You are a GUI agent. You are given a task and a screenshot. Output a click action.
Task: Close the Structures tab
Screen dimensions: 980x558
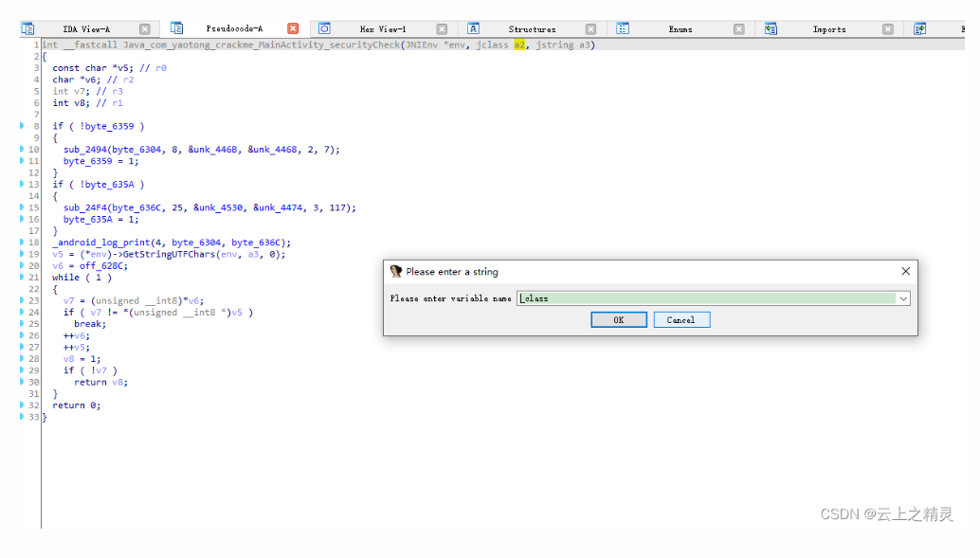pyautogui.click(x=590, y=28)
